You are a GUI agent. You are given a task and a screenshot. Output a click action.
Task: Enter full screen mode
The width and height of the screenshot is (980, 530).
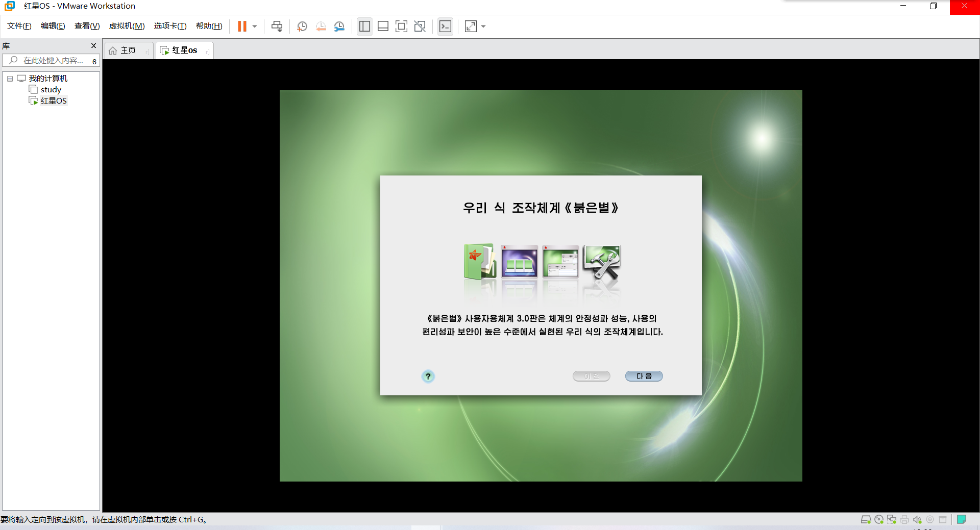pyautogui.click(x=401, y=27)
